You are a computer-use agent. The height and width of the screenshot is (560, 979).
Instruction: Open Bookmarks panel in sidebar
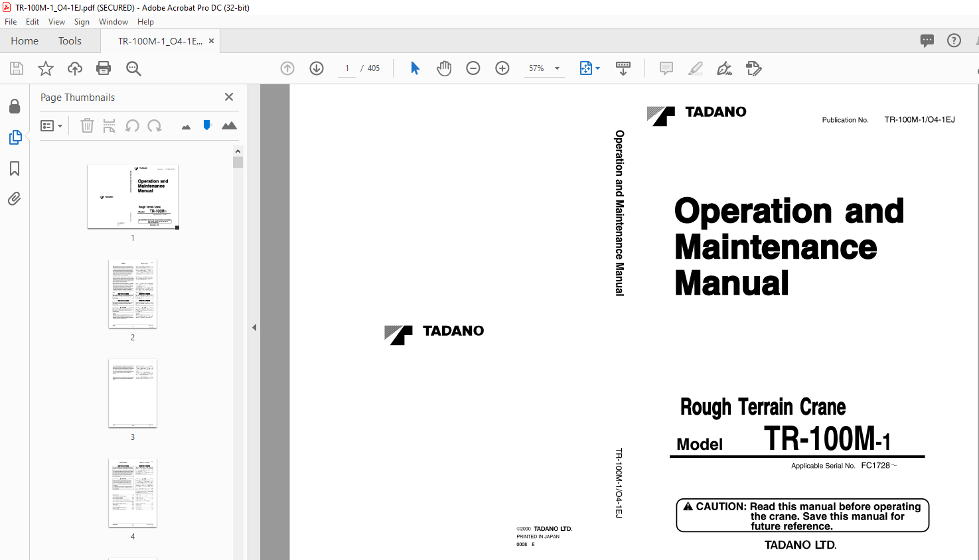tap(15, 169)
